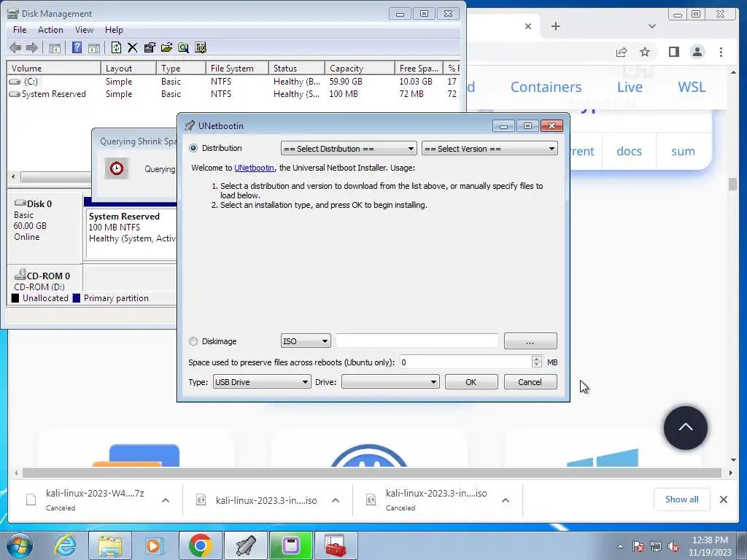The height and width of the screenshot is (560, 747).
Task: Switch to UNetbootin taskbar icon
Action: pyautogui.click(x=245, y=545)
